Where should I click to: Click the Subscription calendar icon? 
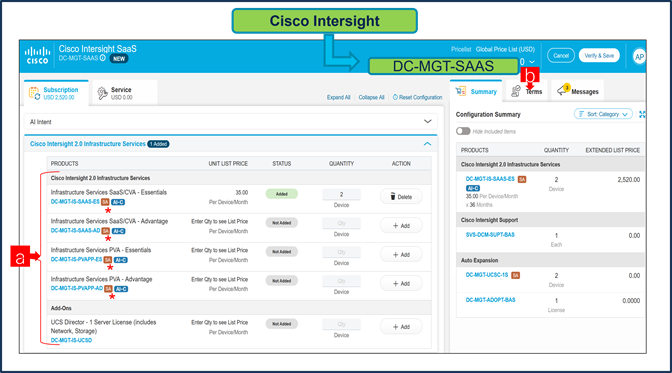[x=34, y=93]
